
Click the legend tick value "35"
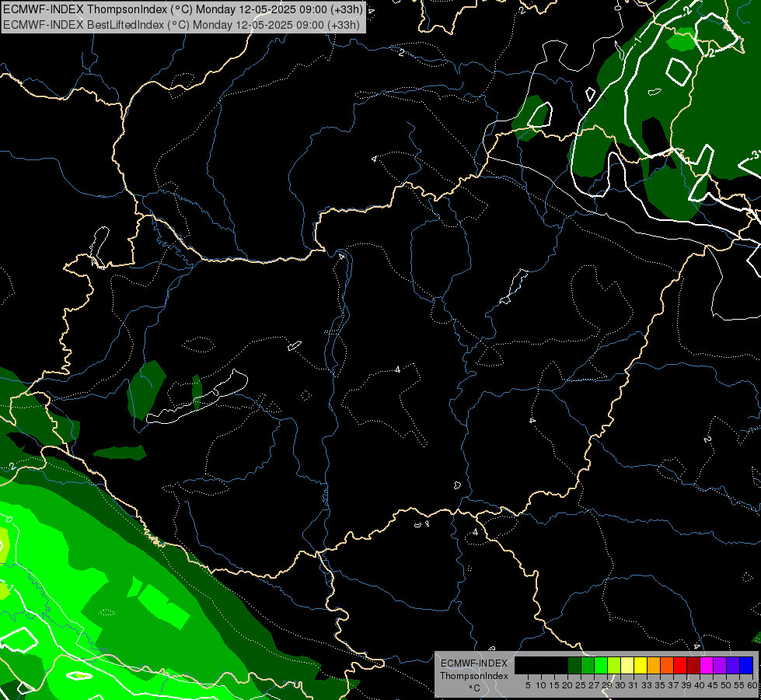[x=660, y=685]
